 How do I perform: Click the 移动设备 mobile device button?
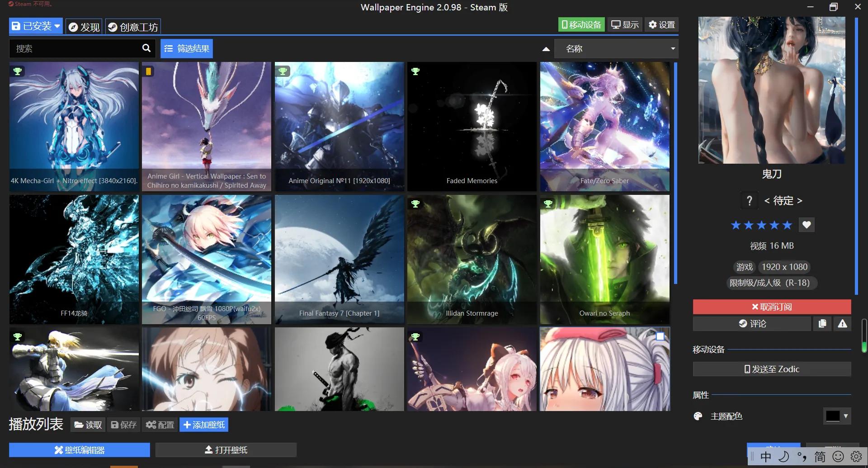(x=581, y=25)
